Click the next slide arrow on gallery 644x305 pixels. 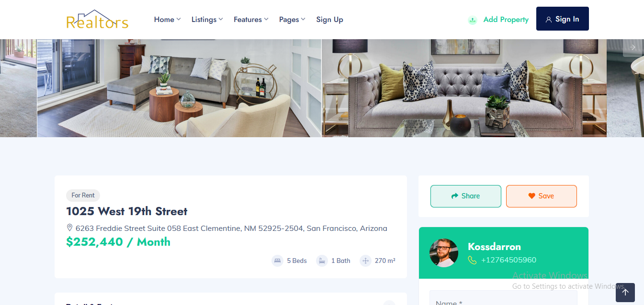633,47
